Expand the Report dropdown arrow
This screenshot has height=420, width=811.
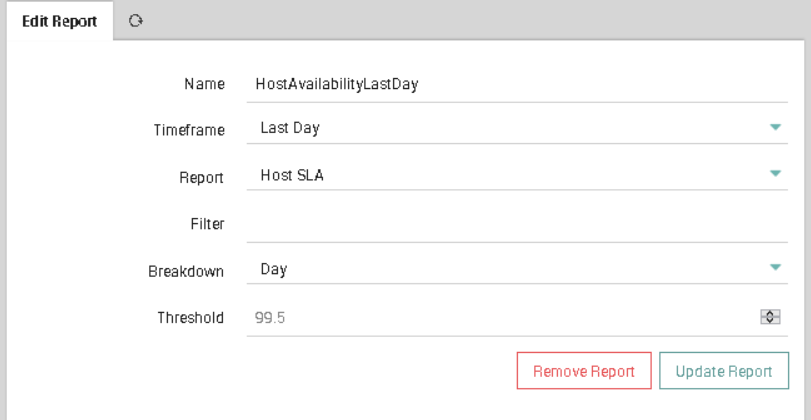pos(775,174)
